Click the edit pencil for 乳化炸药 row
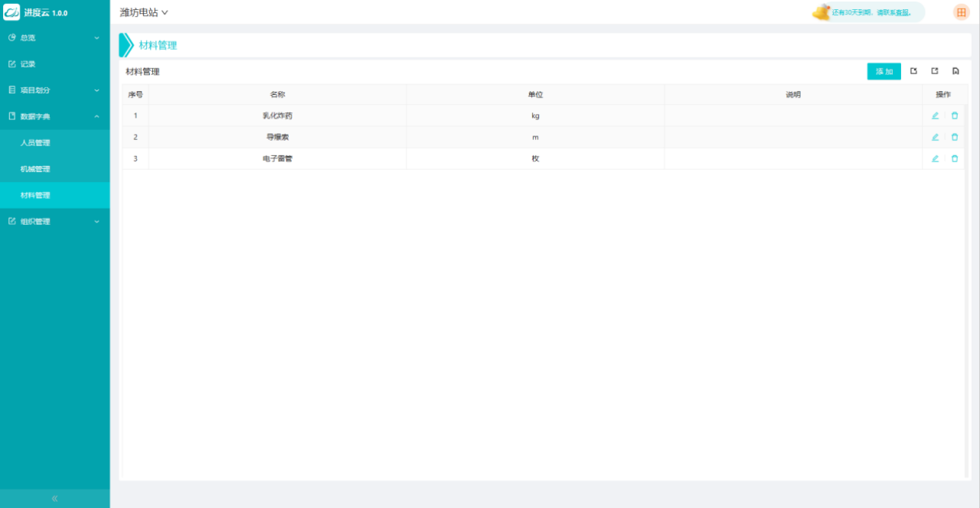The image size is (980, 508). pyautogui.click(x=935, y=116)
